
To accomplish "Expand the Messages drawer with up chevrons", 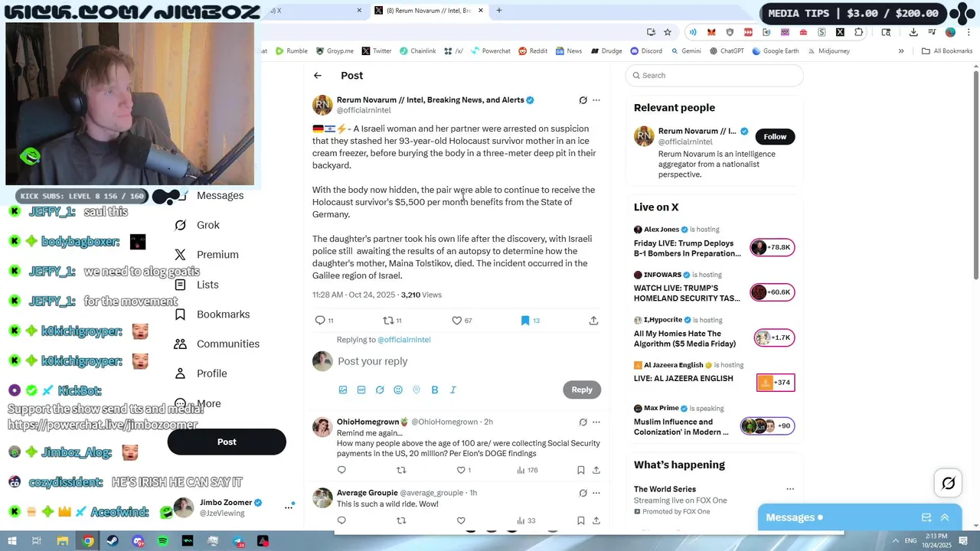I will coord(945,517).
